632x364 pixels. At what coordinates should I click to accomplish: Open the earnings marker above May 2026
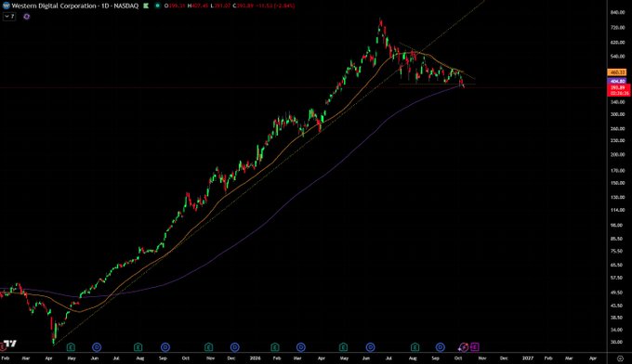point(343,346)
